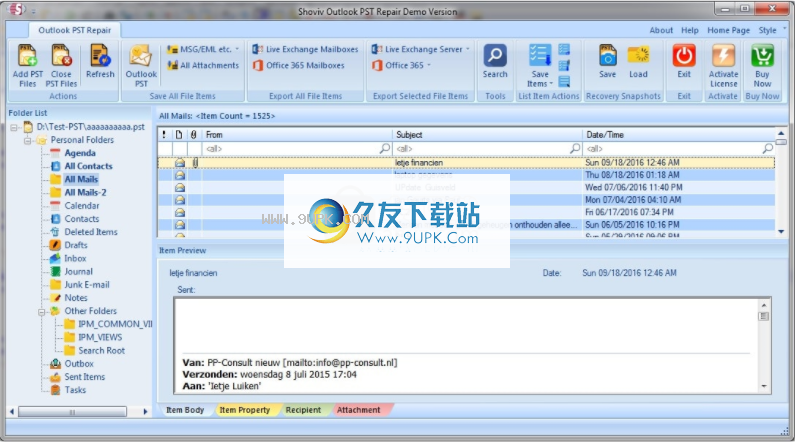This screenshot has height=443, width=795.
Task: Open the Notes folder
Action: tap(76, 298)
